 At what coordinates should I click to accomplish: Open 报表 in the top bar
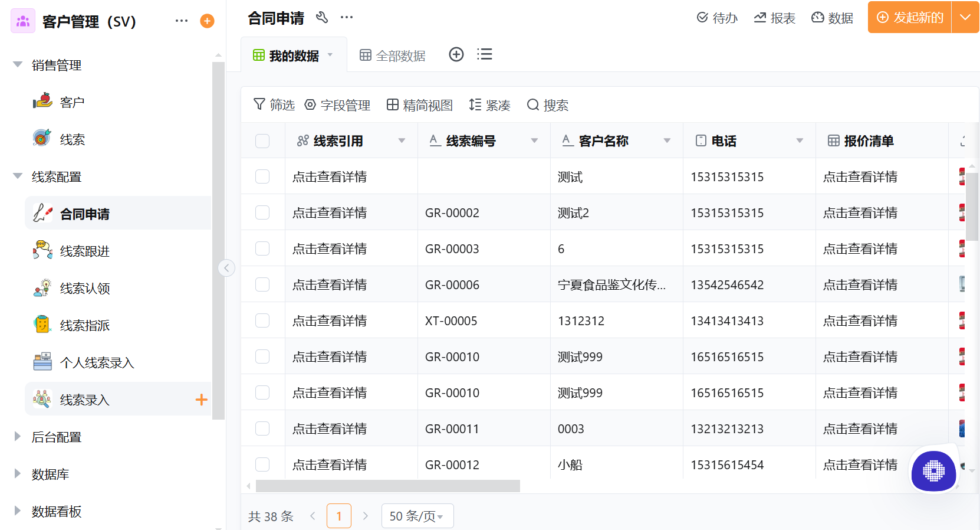pyautogui.click(x=775, y=18)
